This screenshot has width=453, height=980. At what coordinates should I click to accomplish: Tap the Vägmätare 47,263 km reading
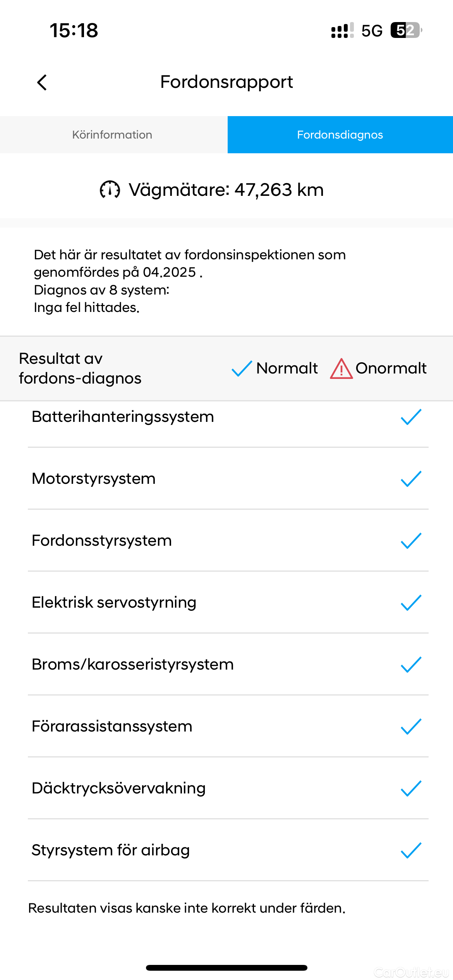[226, 190]
